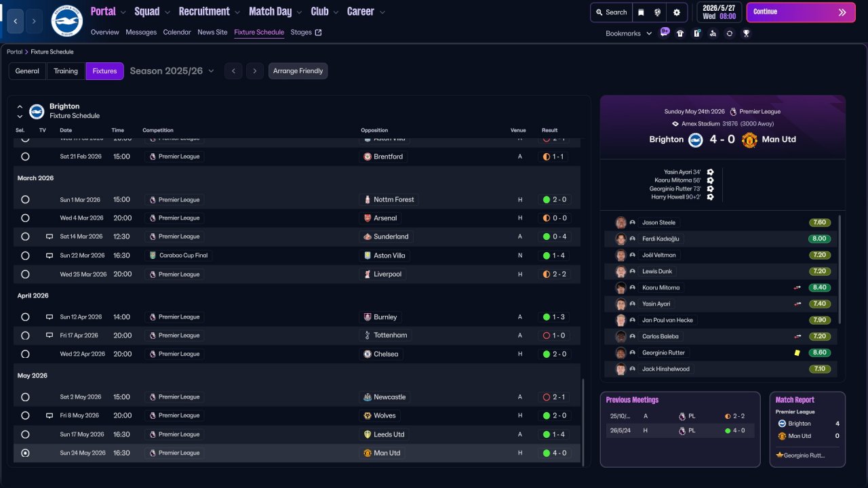Expand the Portal menu dropdown arrow
This screenshot has width=868, height=488.
point(123,12)
